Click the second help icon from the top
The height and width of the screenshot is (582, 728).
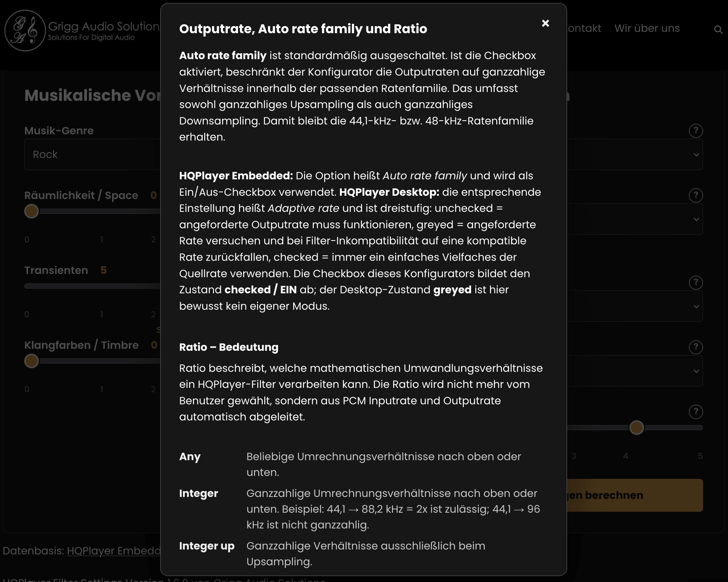[x=696, y=195]
